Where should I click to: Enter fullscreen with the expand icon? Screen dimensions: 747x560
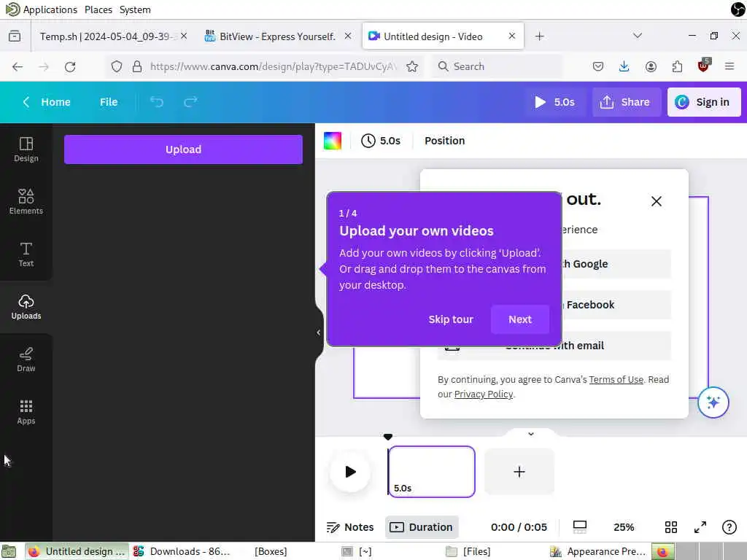700,527
